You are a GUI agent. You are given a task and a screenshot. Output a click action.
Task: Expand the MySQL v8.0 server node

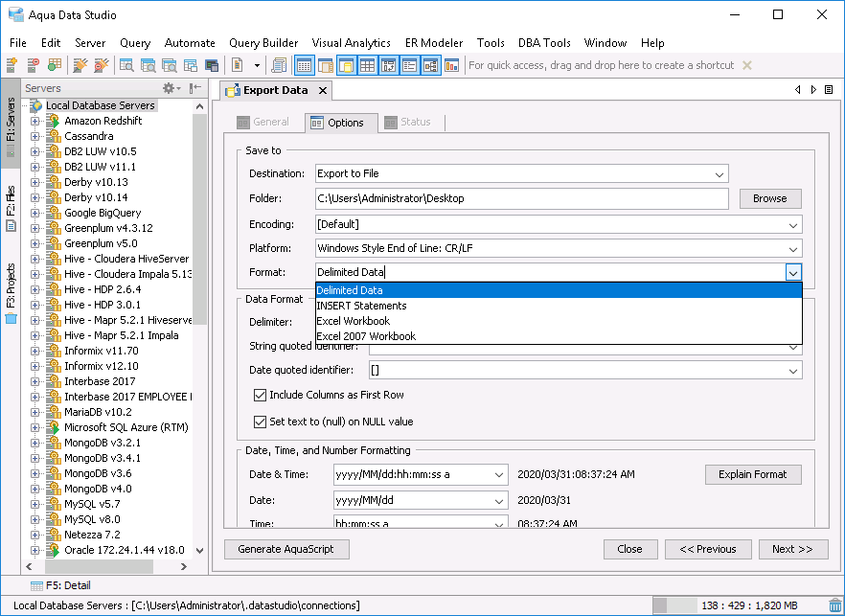[35, 519]
